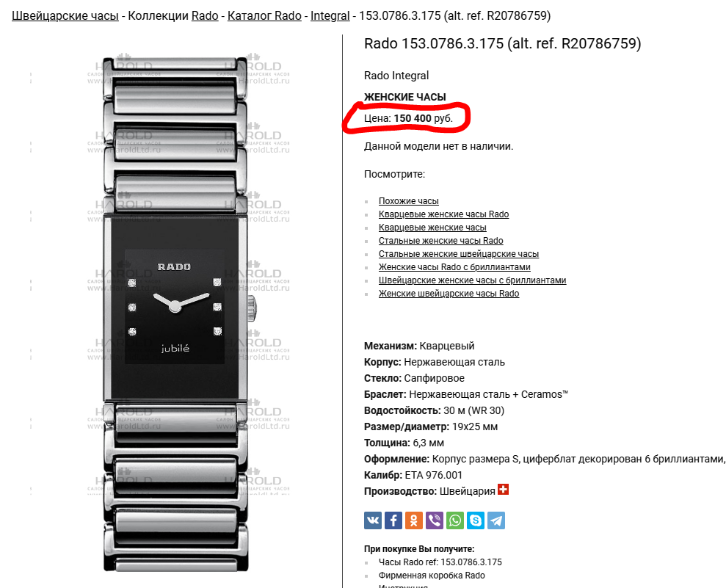Open the Похожие часы link
Image resolution: width=726 pixels, height=588 pixels.
[x=408, y=201]
